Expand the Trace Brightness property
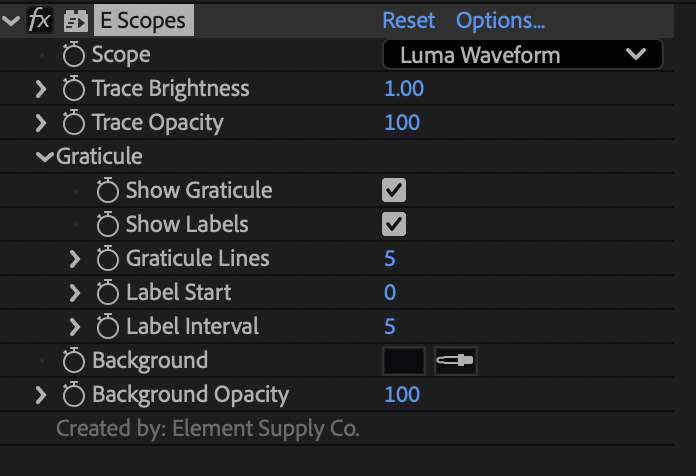Viewport: 696px width, 476px height. point(41,89)
